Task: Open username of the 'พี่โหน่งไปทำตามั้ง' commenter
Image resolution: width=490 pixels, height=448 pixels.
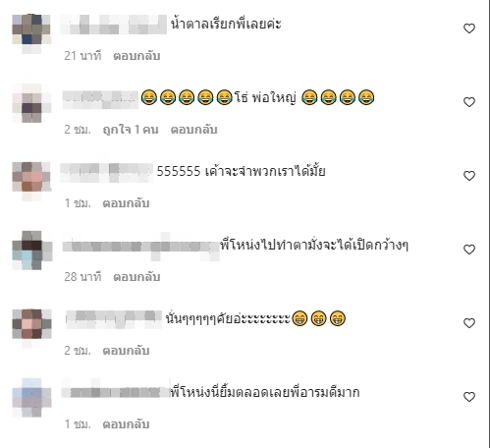Action: coord(140,246)
